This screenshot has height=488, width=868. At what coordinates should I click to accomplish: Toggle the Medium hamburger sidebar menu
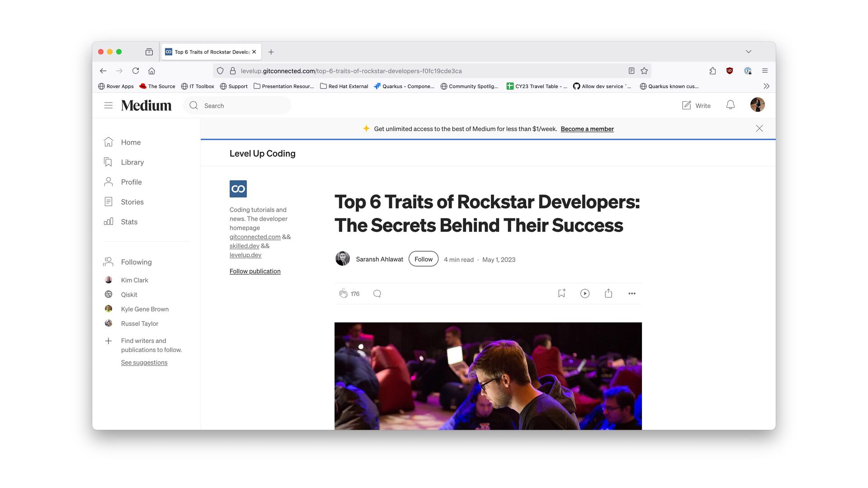coord(108,105)
